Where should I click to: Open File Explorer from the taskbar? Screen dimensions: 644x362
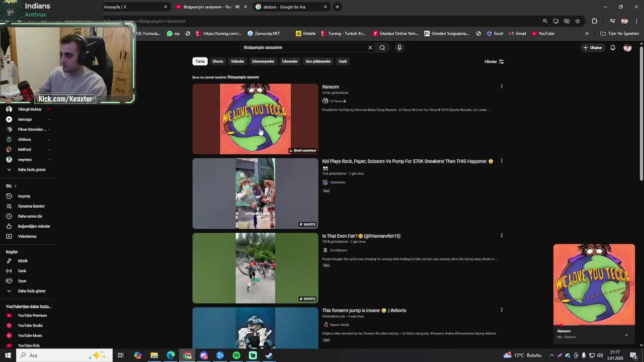coord(154,355)
